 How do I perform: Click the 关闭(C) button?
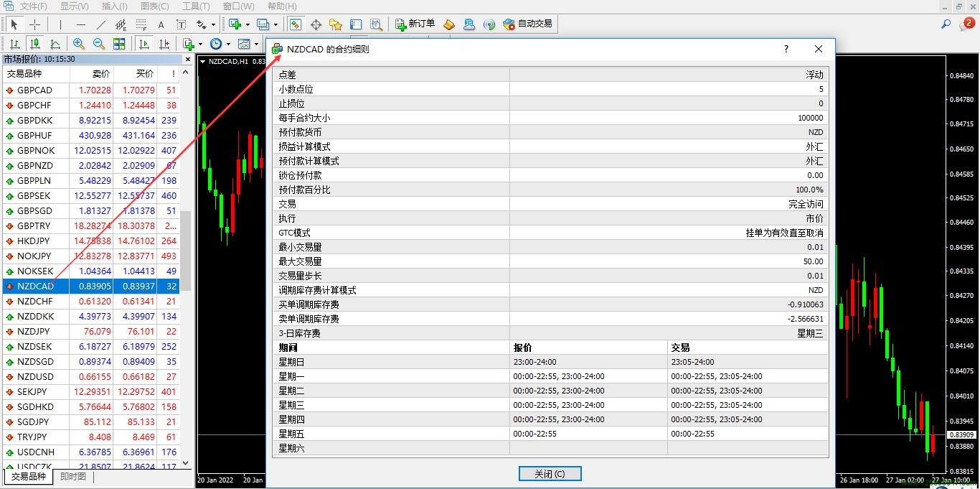(x=550, y=474)
